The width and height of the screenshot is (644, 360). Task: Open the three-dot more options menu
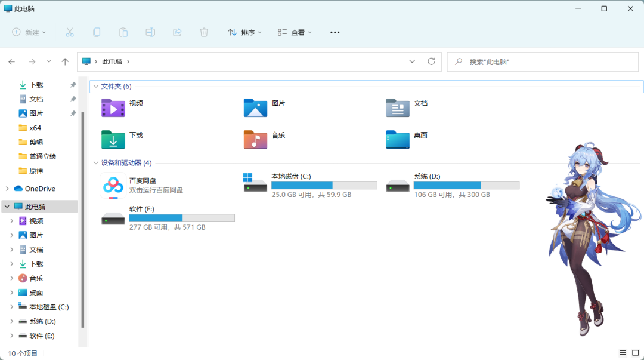[335, 32]
